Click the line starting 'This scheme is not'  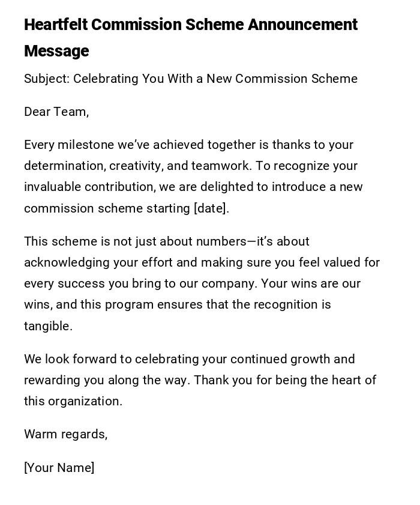coord(166,242)
